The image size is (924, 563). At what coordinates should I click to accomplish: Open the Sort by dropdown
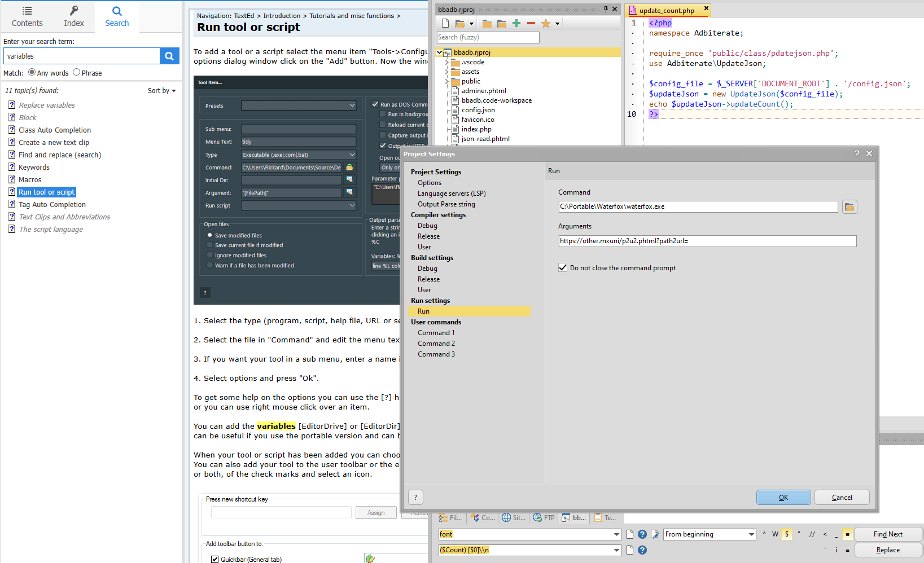click(x=162, y=90)
